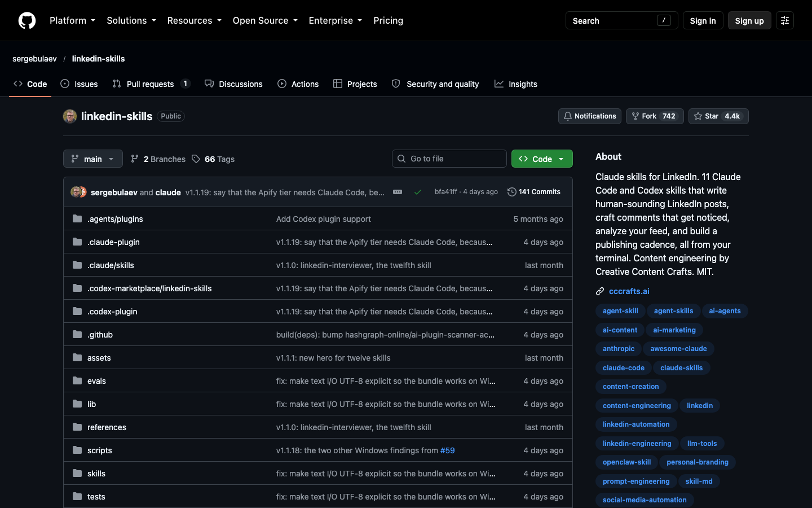Click the Sign in button

tap(703, 20)
